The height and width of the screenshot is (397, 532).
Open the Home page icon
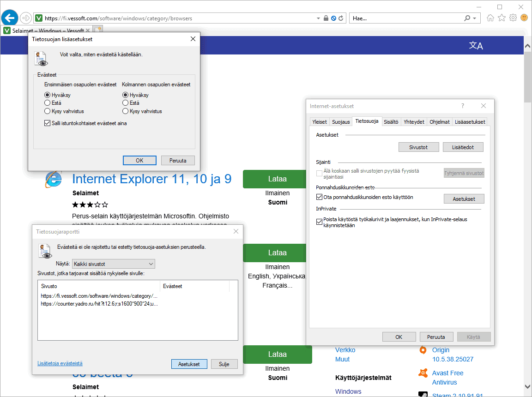pyautogui.click(x=490, y=18)
